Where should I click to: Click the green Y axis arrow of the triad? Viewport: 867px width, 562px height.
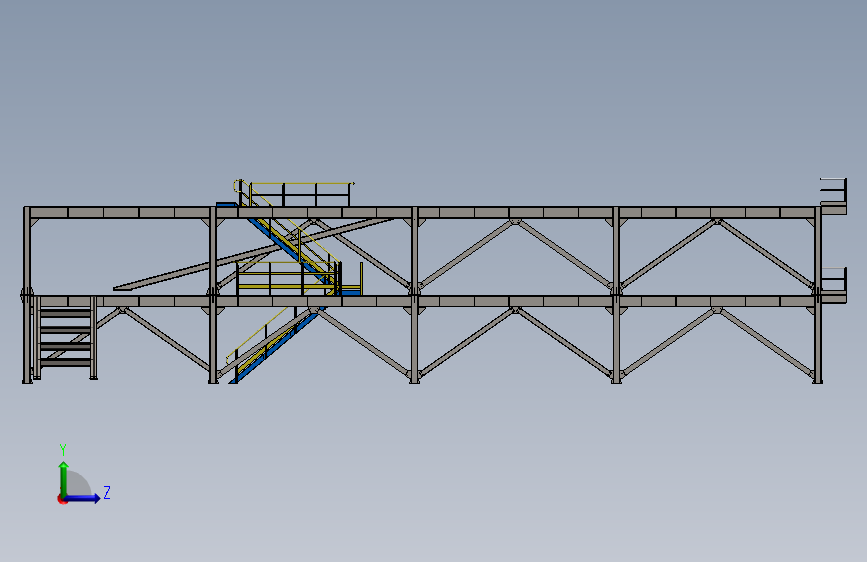click(x=64, y=478)
